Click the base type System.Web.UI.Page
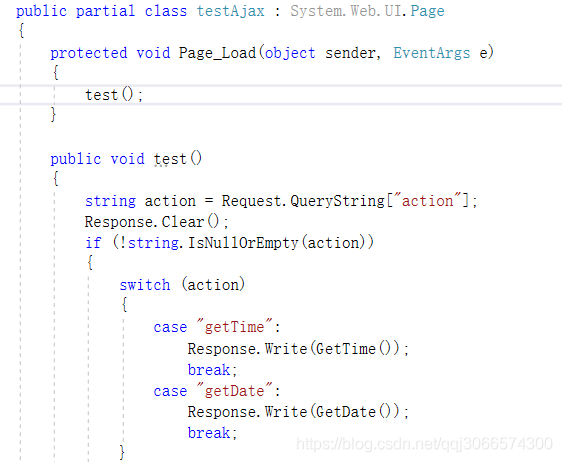Viewport: 562px width, 462px height. [367, 11]
